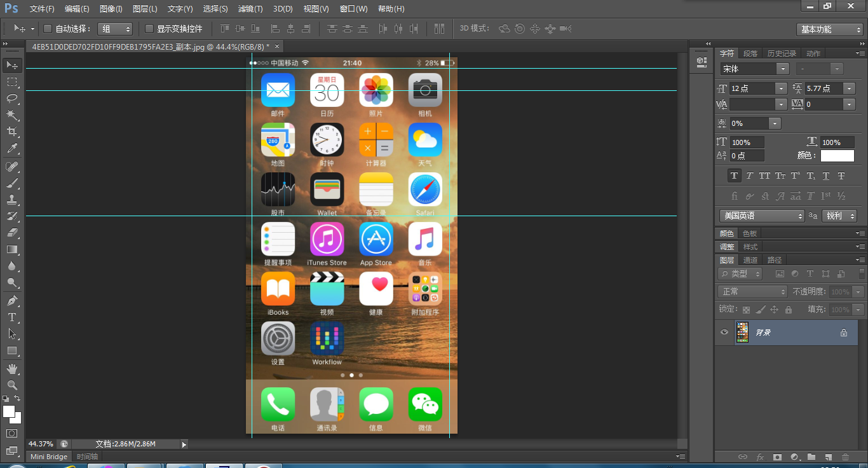
Task: Open the 滤镜(T) menu
Action: (250, 9)
